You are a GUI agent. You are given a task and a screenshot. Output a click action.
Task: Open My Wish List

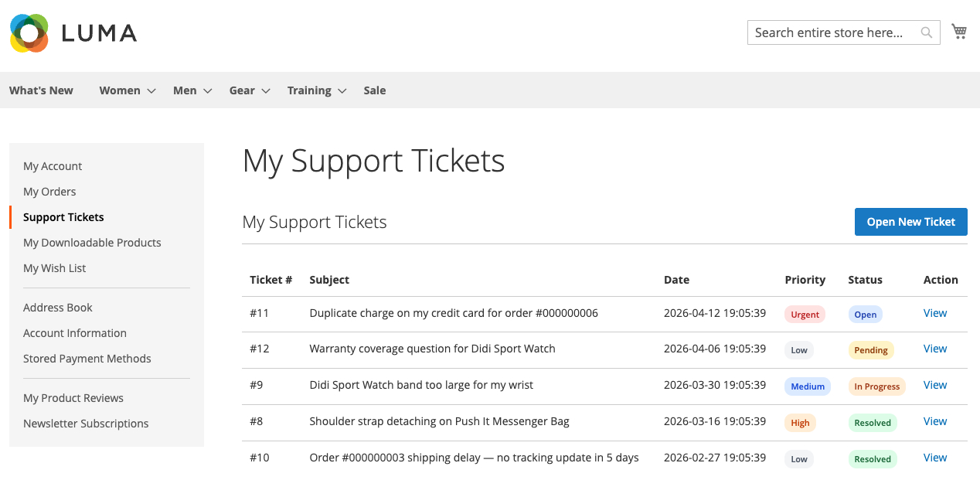tap(55, 268)
